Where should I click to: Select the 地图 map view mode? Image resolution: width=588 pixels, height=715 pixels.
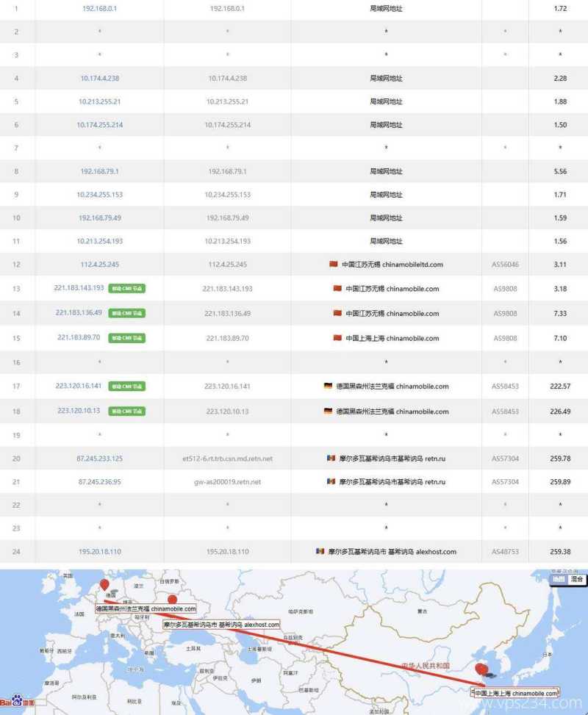[559, 579]
